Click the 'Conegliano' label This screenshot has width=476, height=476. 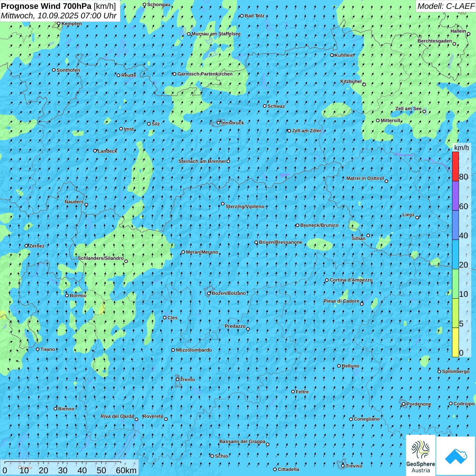pyautogui.click(x=367, y=419)
